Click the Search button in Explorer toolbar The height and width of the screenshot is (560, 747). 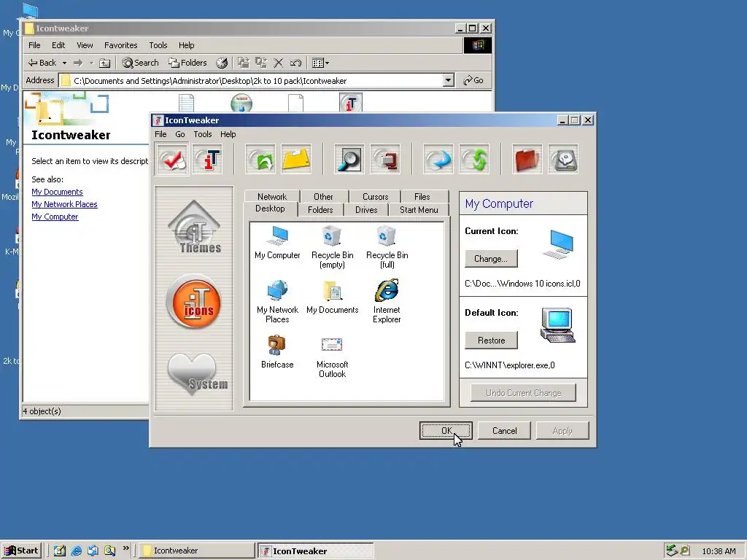(140, 63)
